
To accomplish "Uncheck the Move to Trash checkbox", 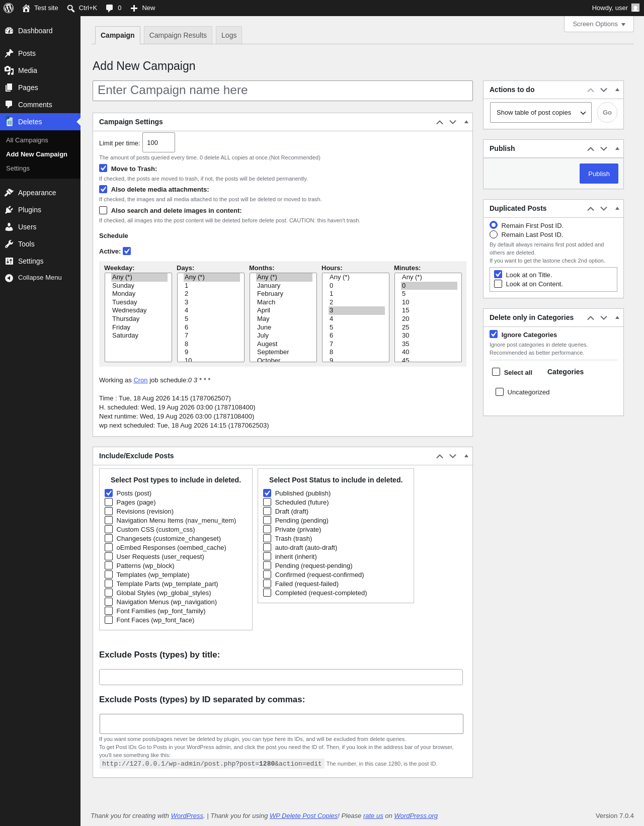I will tap(103, 169).
